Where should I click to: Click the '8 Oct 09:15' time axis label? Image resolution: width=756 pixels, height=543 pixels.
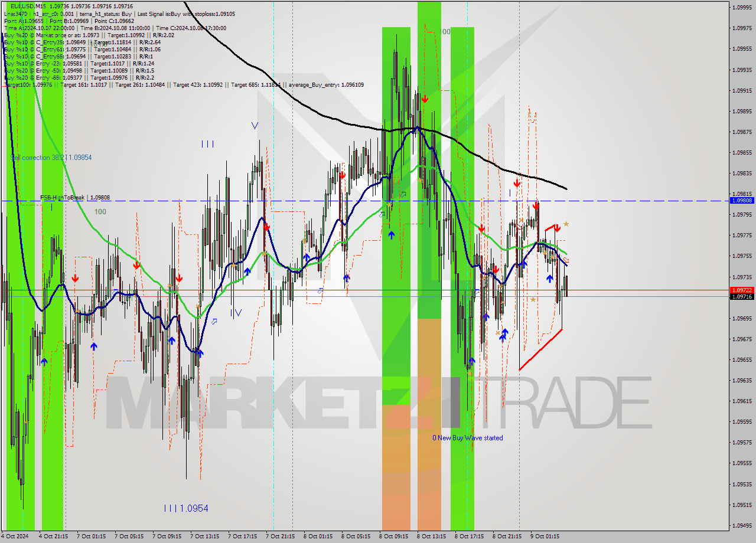coord(393,537)
